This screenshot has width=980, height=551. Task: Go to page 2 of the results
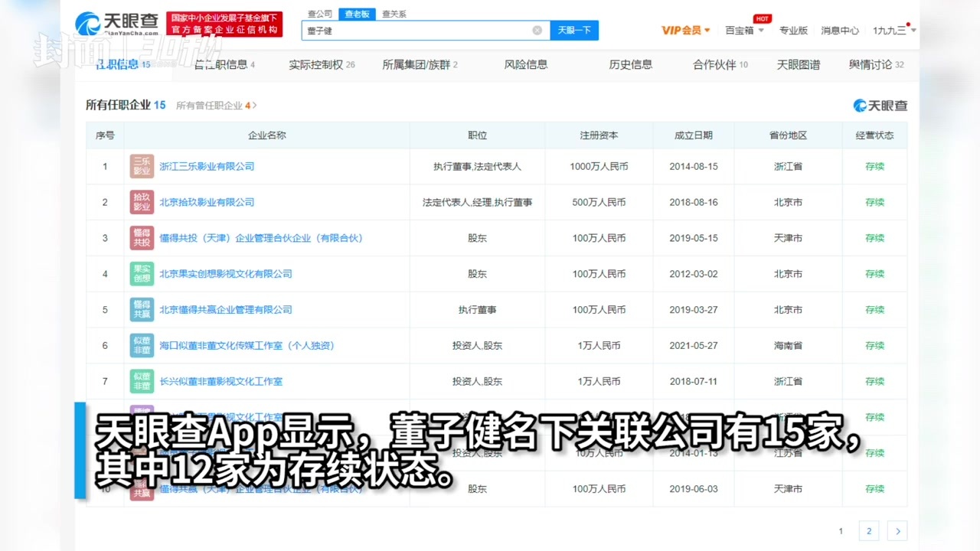point(869,530)
